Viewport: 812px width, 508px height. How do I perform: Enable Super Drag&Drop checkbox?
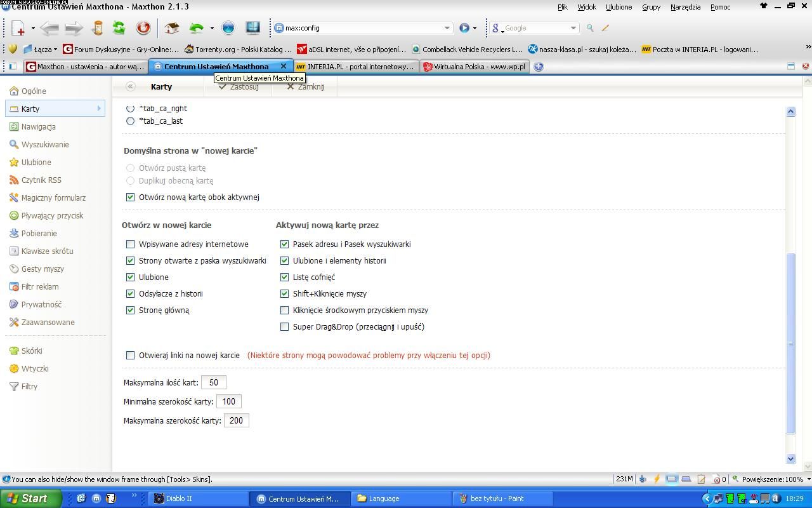pyautogui.click(x=284, y=326)
